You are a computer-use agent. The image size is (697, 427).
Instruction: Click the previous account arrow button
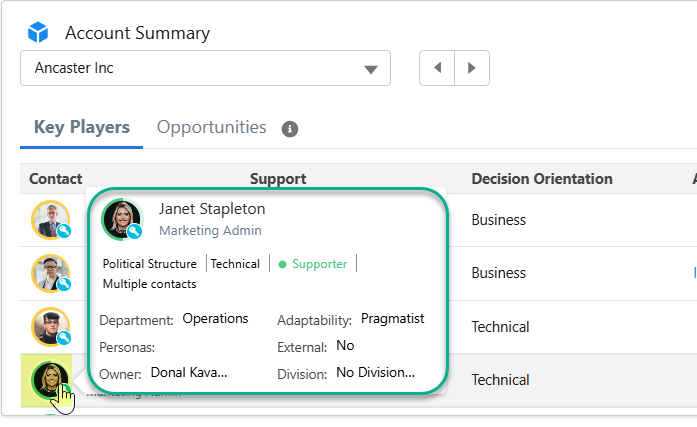[437, 68]
